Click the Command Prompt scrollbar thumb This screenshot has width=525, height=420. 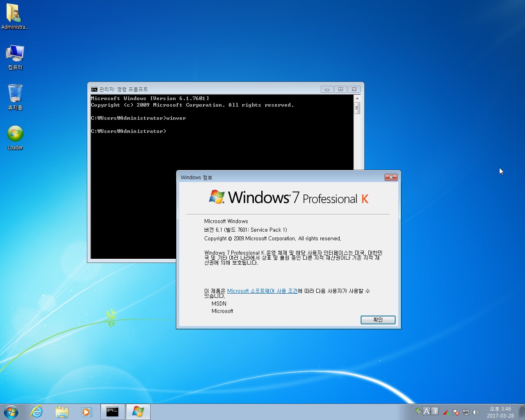click(357, 108)
